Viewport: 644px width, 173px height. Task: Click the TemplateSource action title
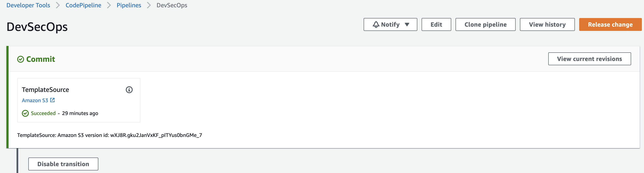click(x=45, y=90)
